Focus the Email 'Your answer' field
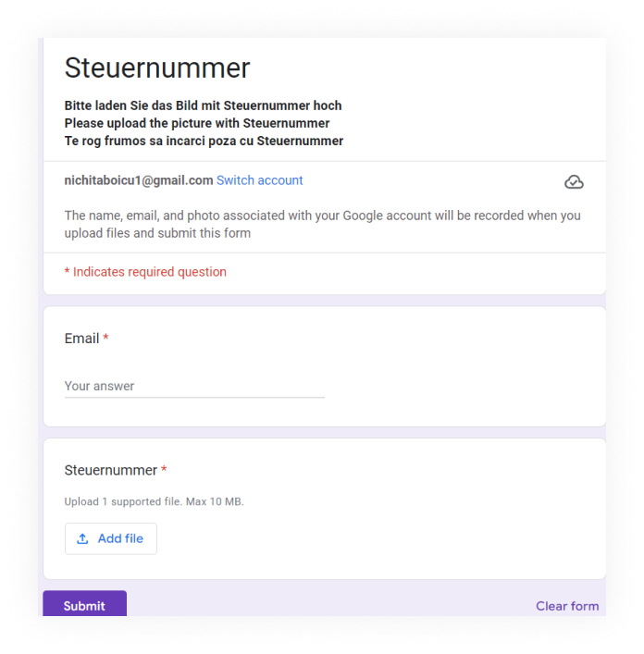 point(194,387)
